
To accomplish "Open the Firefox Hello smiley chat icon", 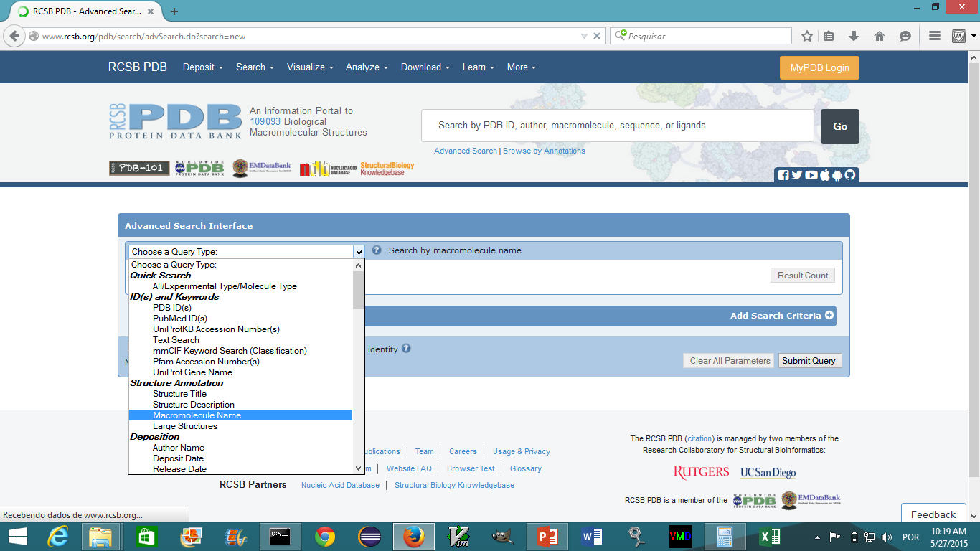I will 905,36.
